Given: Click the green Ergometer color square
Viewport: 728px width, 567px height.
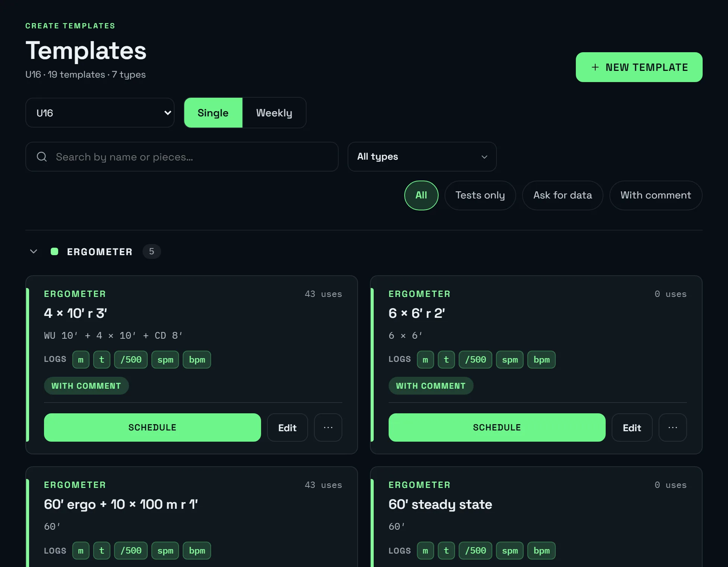Looking at the screenshot, I should [54, 251].
